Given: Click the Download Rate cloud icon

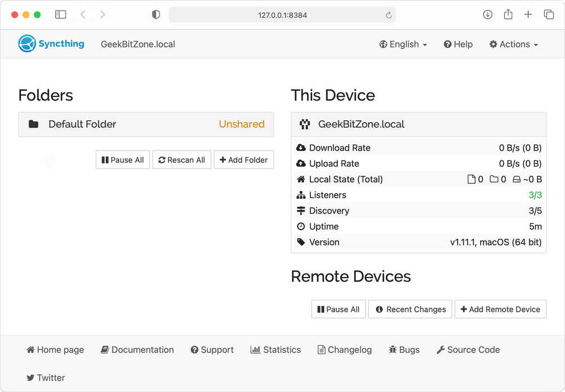Looking at the screenshot, I should (x=301, y=148).
